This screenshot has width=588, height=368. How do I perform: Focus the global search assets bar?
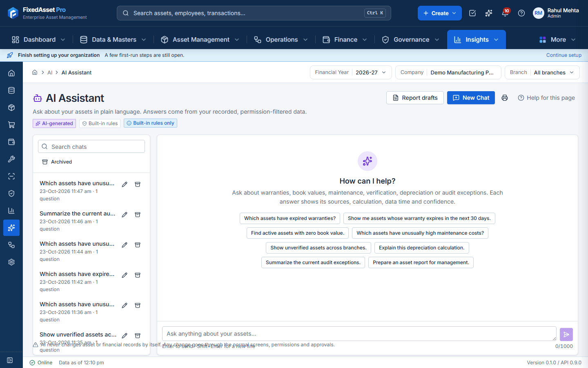[254, 13]
